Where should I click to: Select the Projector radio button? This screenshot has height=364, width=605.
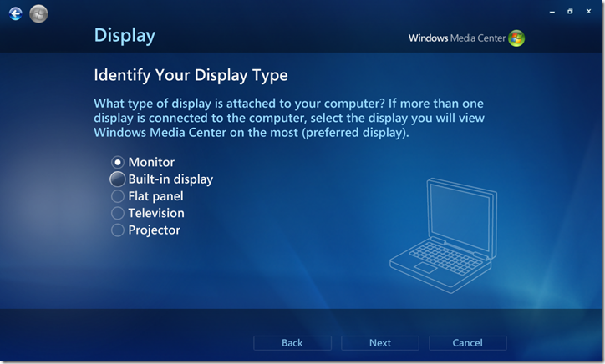tap(118, 230)
